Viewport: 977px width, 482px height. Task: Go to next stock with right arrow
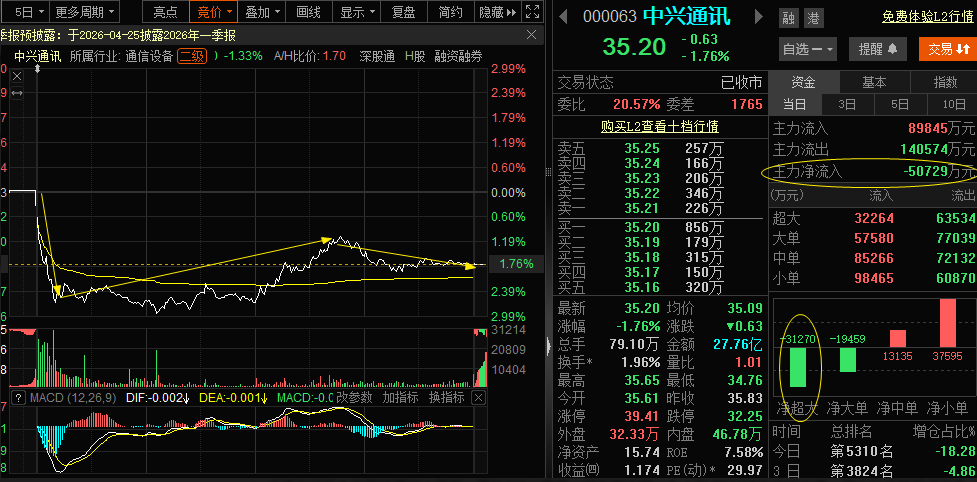[x=758, y=16]
